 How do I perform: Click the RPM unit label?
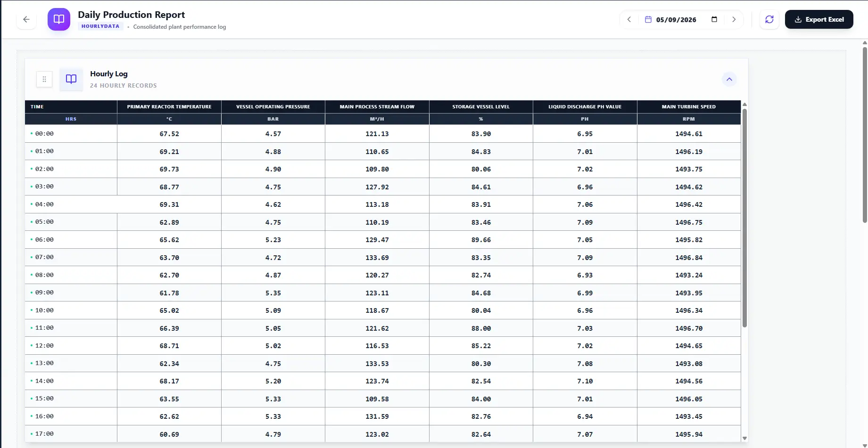coord(689,119)
